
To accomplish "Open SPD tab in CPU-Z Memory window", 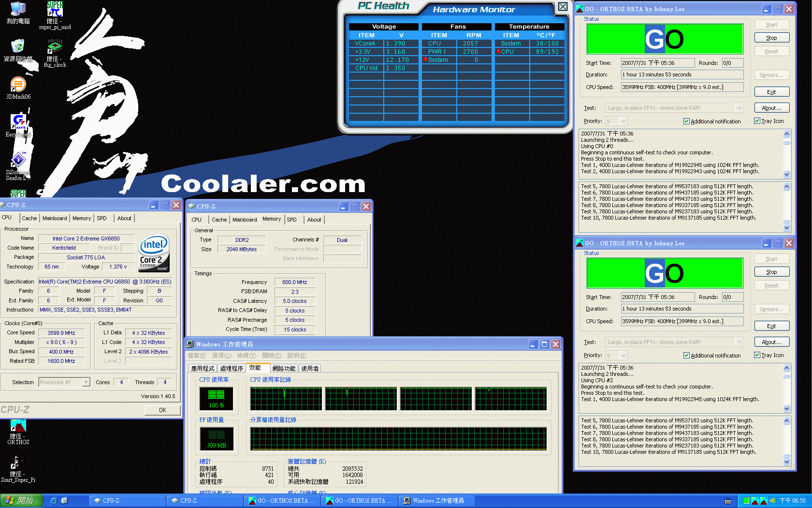I will point(291,220).
